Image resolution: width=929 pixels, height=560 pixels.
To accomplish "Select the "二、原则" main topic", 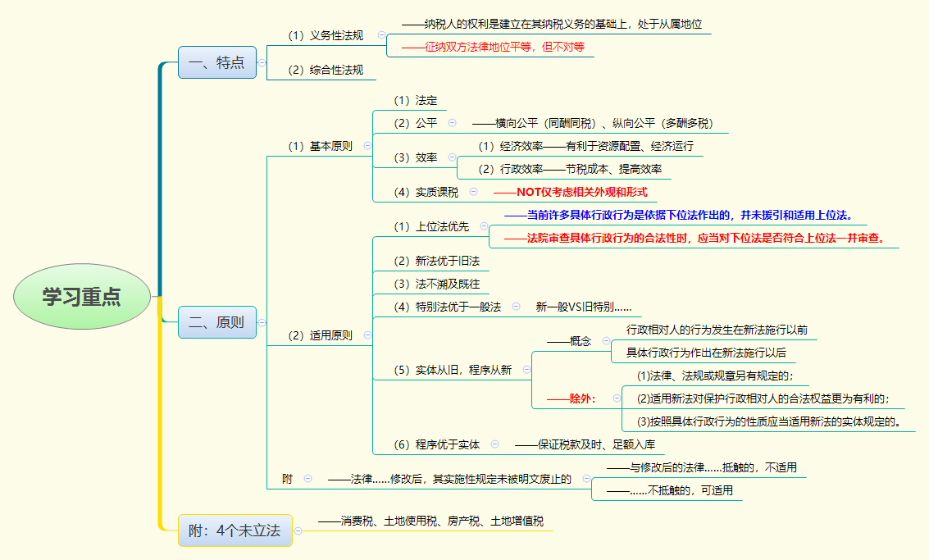I will [216, 322].
